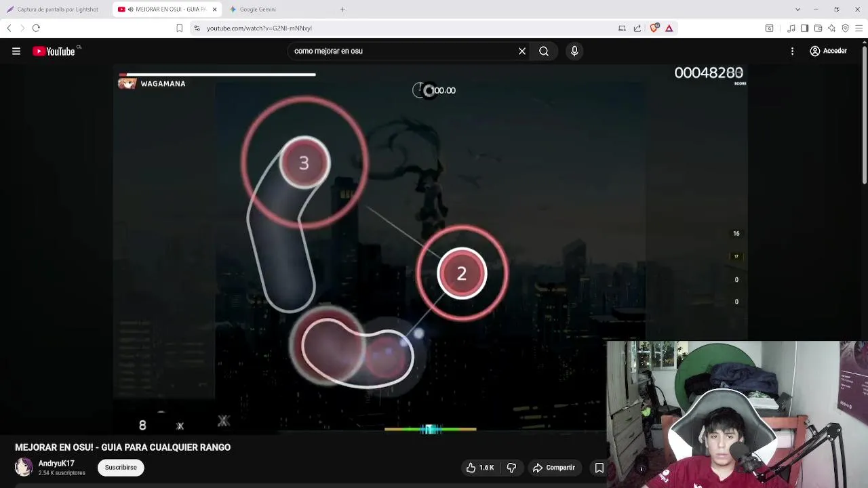
Task: Bookmark this page in the toolbar
Action: (179, 28)
